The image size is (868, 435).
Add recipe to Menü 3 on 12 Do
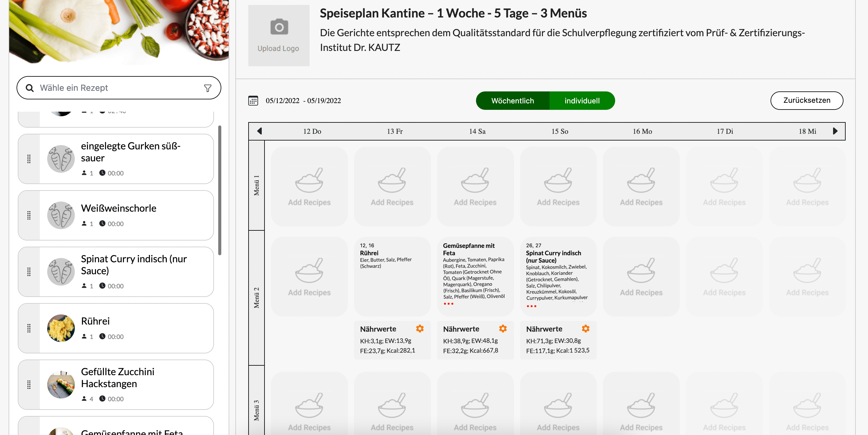point(309,404)
